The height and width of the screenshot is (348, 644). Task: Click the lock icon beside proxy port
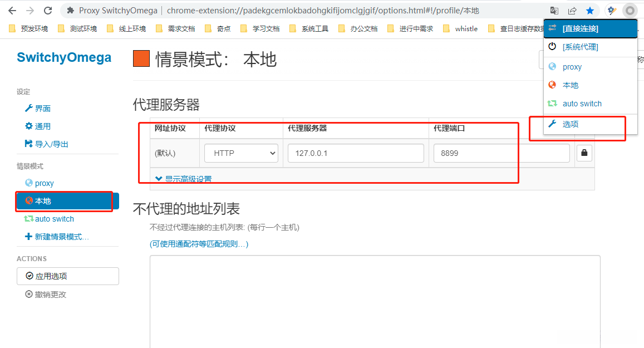(x=584, y=153)
